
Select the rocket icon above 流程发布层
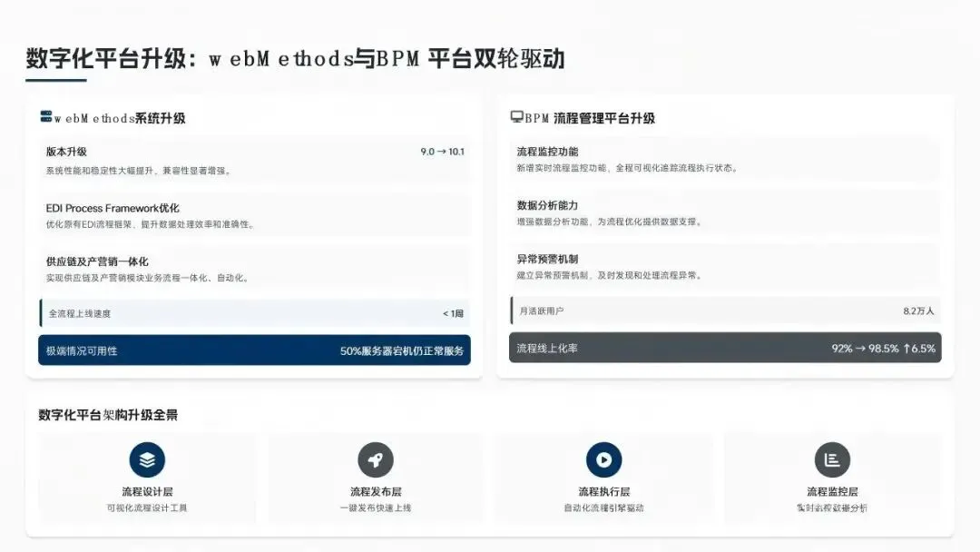click(376, 459)
